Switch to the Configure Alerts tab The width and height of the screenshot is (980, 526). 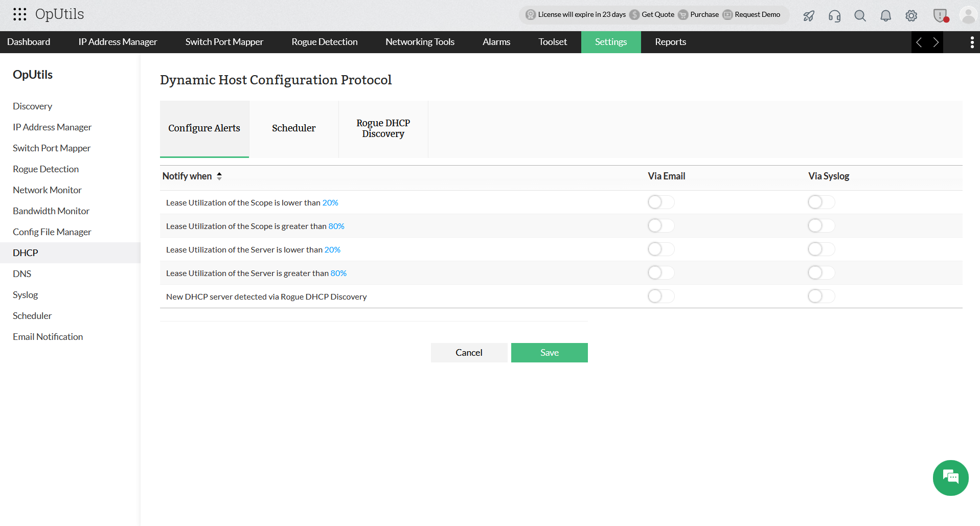pos(204,129)
